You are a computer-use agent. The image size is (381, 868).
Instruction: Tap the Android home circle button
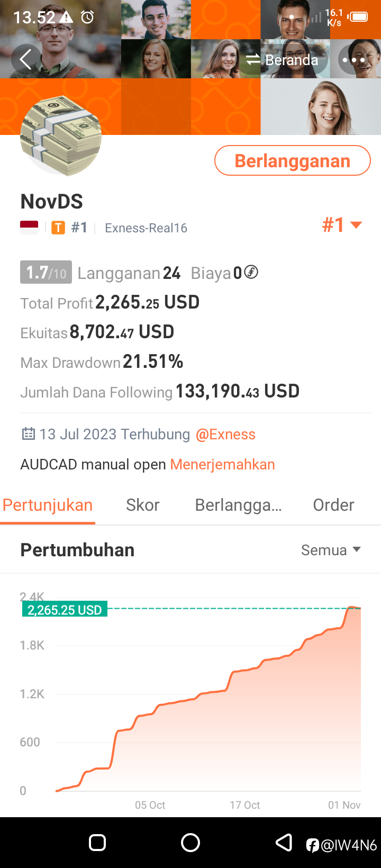pyautogui.click(x=190, y=843)
